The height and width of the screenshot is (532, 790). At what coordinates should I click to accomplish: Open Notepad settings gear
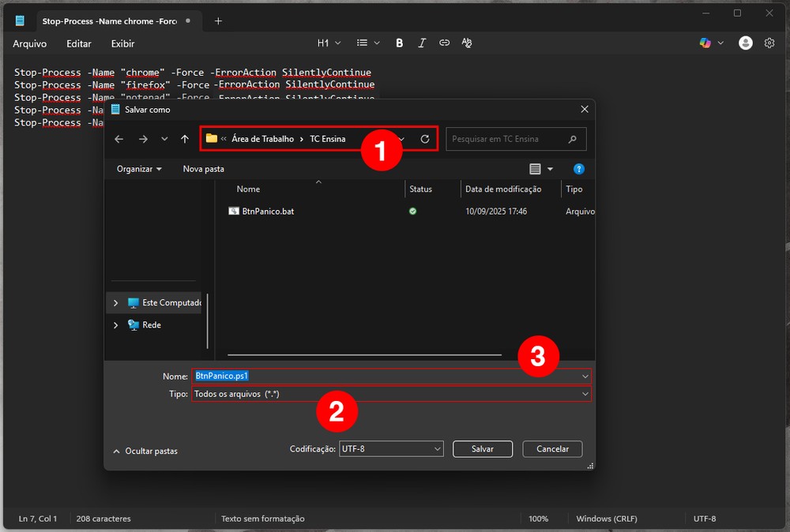769,43
